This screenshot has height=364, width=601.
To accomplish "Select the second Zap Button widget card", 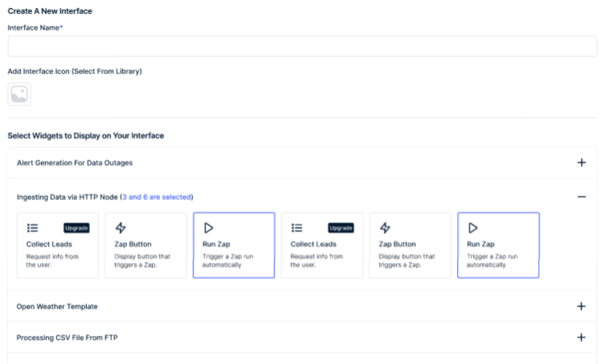I will click(410, 245).
